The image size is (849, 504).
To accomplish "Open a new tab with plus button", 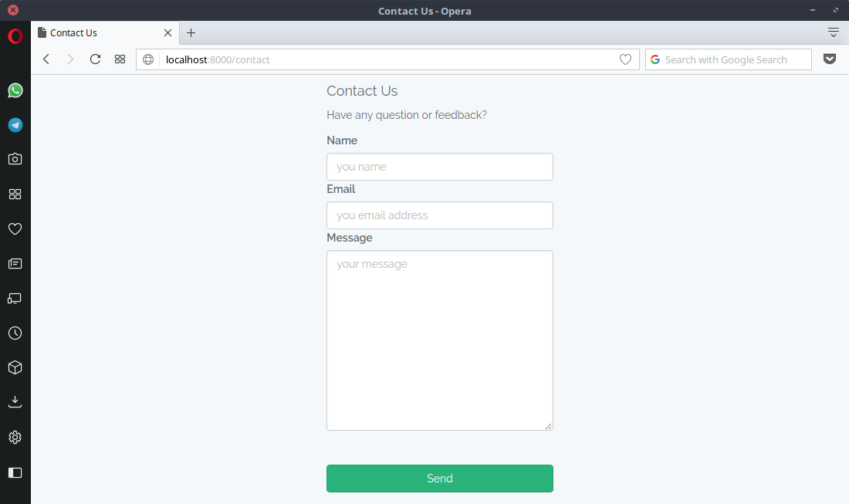I will 191,32.
